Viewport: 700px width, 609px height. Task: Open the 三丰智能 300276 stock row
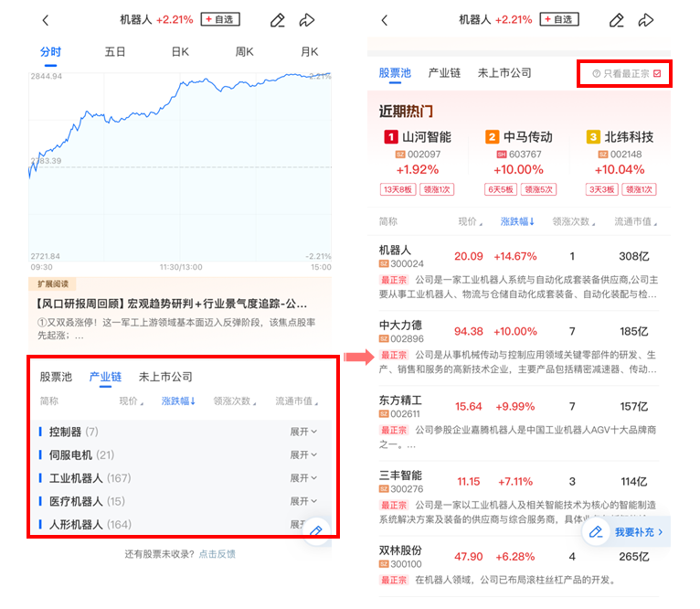click(x=519, y=497)
